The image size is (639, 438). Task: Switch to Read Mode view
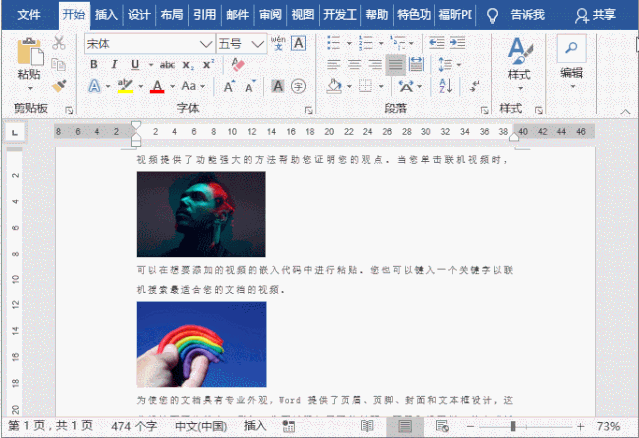(x=367, y=427)
